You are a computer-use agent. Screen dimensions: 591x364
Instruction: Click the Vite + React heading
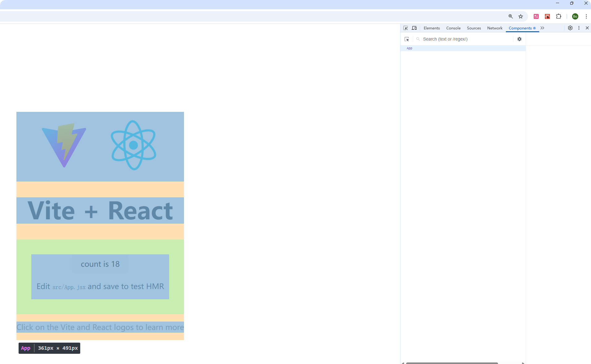coord(100,211)
